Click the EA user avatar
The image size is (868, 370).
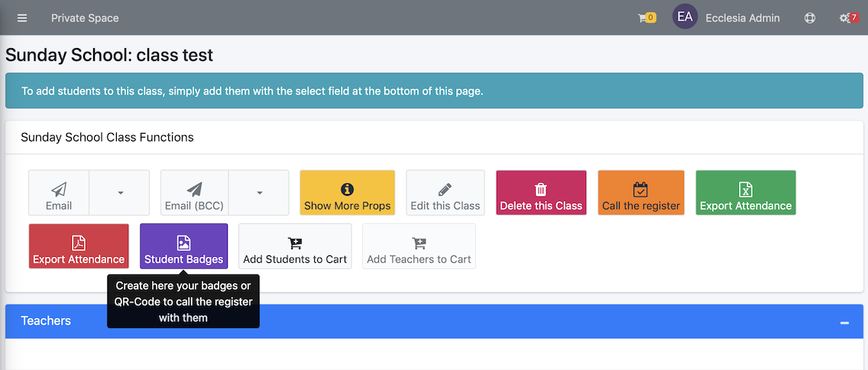pos(685,17)
